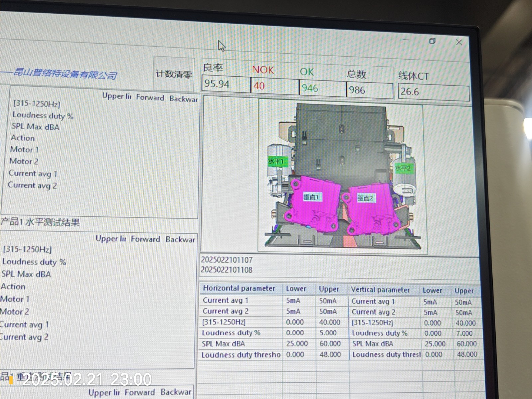Click the 水平2 motor label
This screenshot has height=399, width=532.
tap(402, 168)
